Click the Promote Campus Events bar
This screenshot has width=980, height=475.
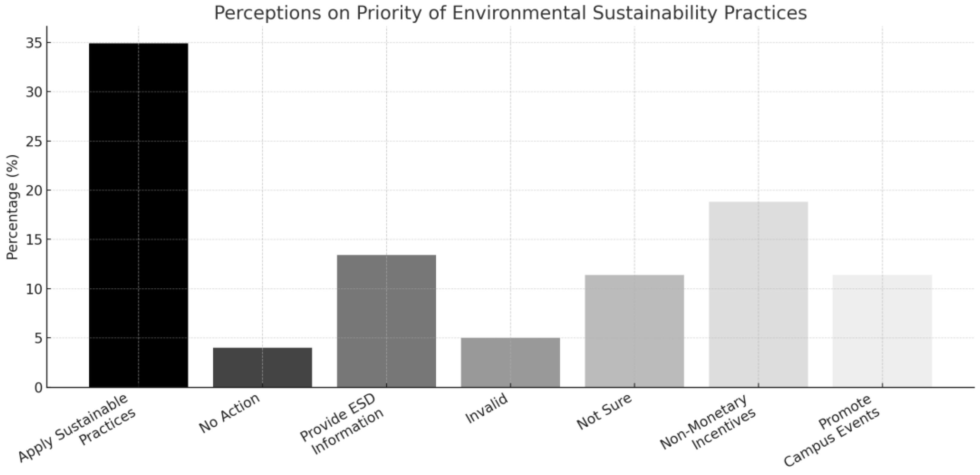coord(882,331)
